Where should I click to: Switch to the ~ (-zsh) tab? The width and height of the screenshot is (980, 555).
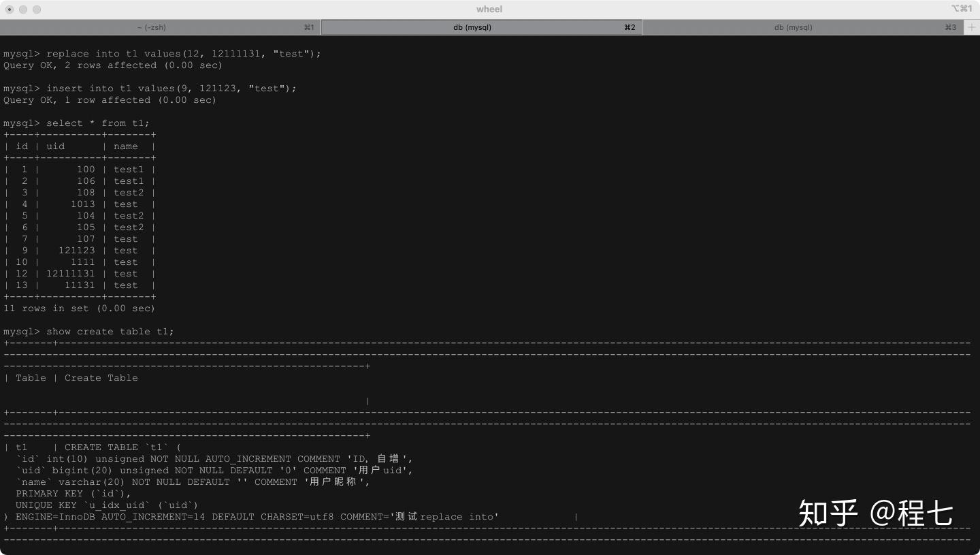[x=160, y=27]
